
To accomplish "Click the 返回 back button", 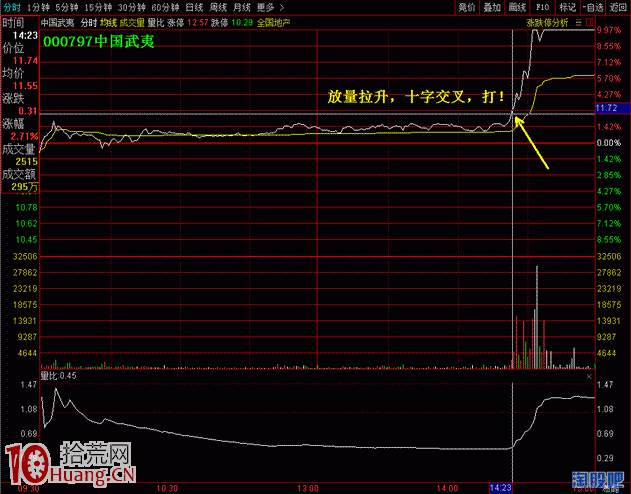I will [x=618, y=7].
